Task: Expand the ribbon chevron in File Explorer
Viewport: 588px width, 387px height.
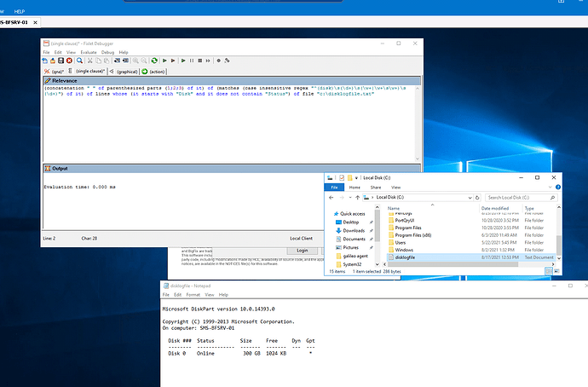Action: (551, 188)
